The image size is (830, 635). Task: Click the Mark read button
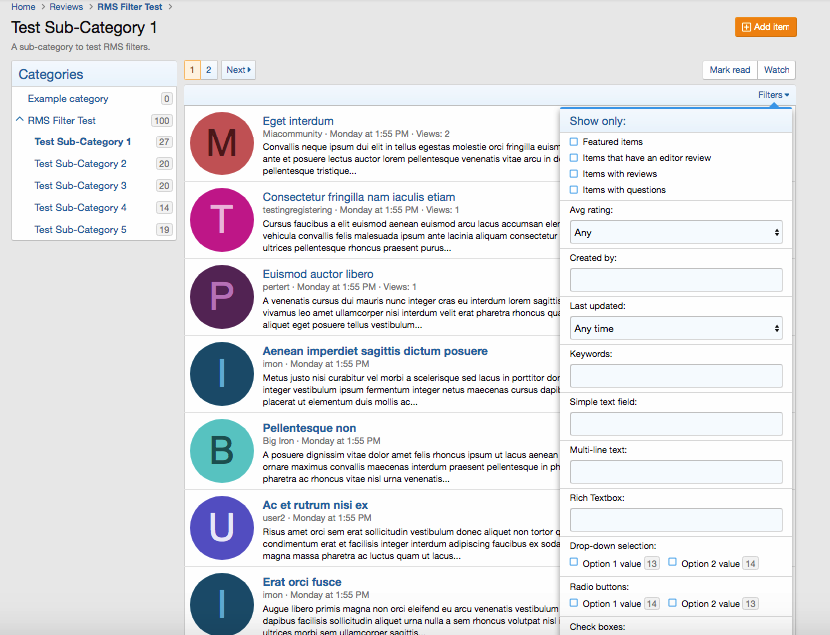click(x=729, y=70)
